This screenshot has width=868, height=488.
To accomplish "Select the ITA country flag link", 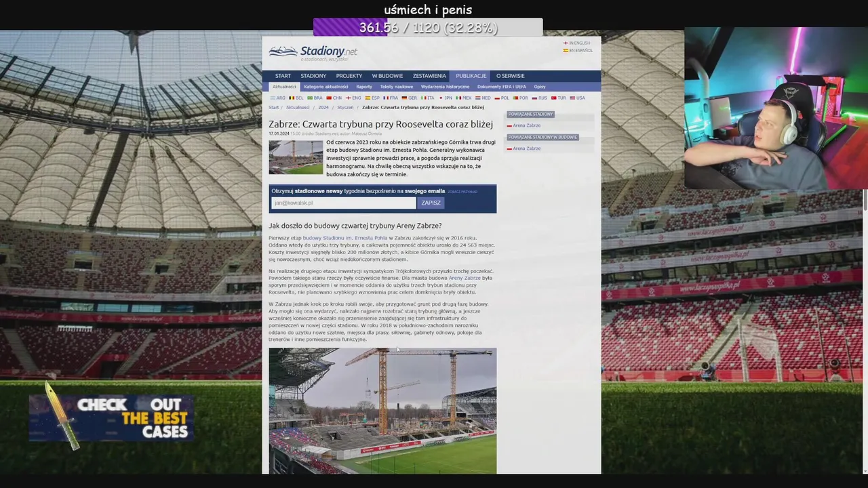I will tap(428, 98).
